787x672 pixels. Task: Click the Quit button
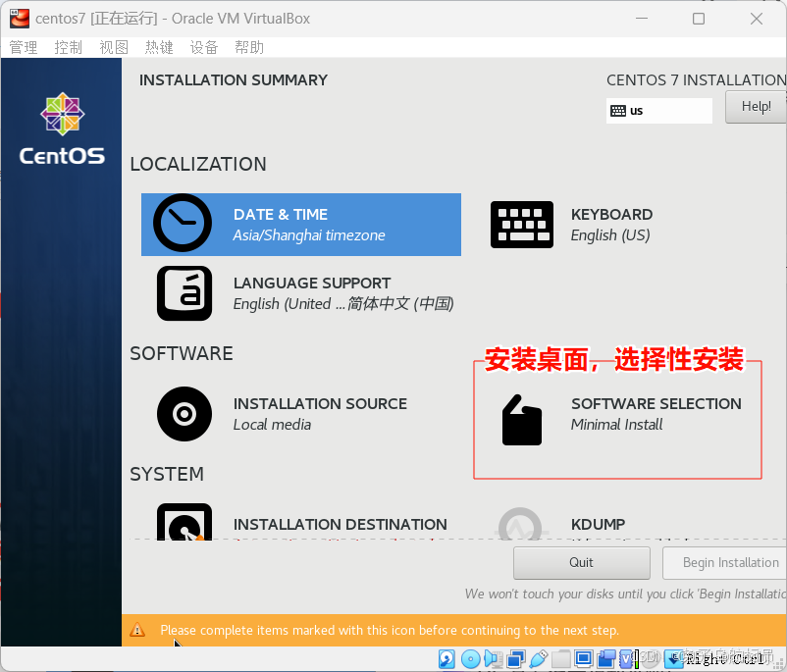tap(582, 562)
